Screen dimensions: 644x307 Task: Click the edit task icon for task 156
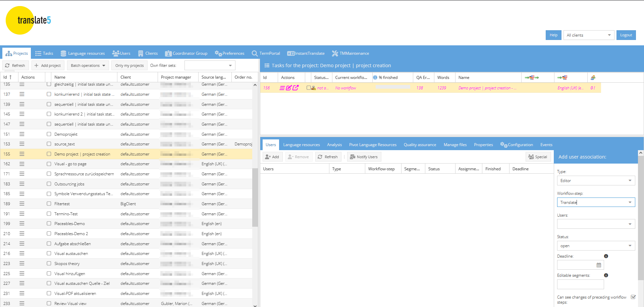click(x=288, y=88)
